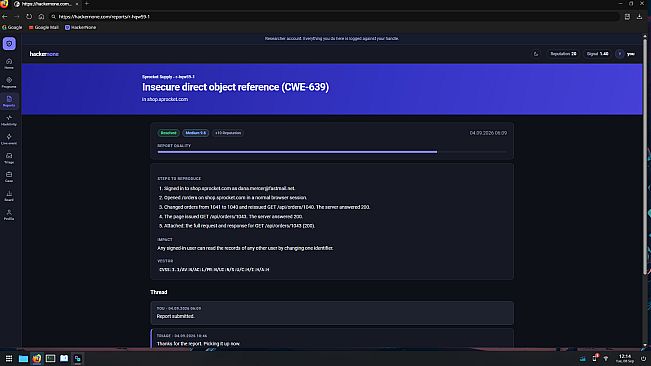This screenshot has height=366, width=651.
Task: Click the hackerone wordmark in the header
Action: coord(44,54)
